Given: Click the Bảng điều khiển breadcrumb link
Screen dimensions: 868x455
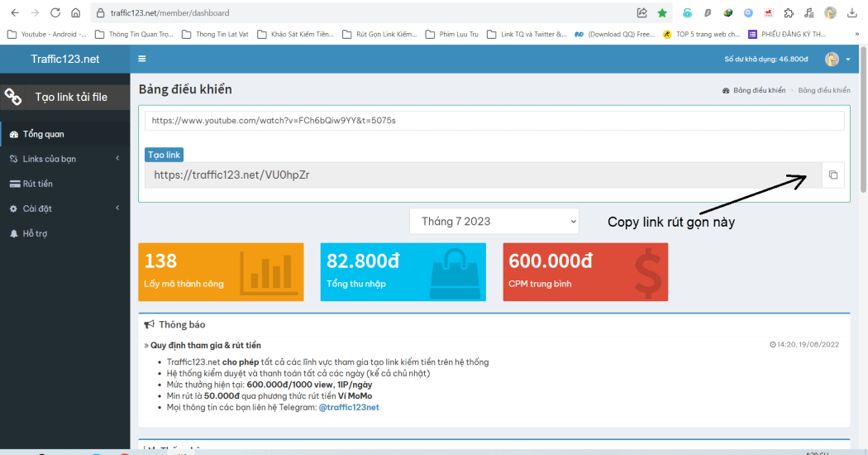Looking at the screenshot, I should (759, 90).
